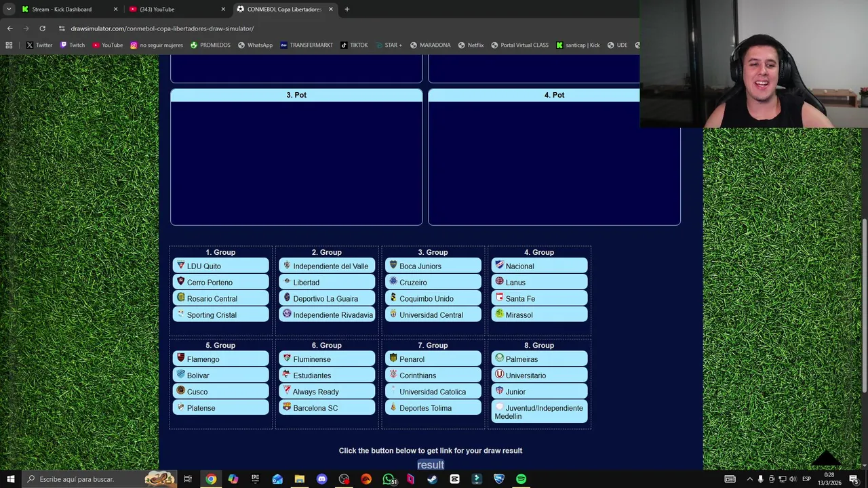
Task: Open the Netflix bookmark
Action: tap(471, 45)
